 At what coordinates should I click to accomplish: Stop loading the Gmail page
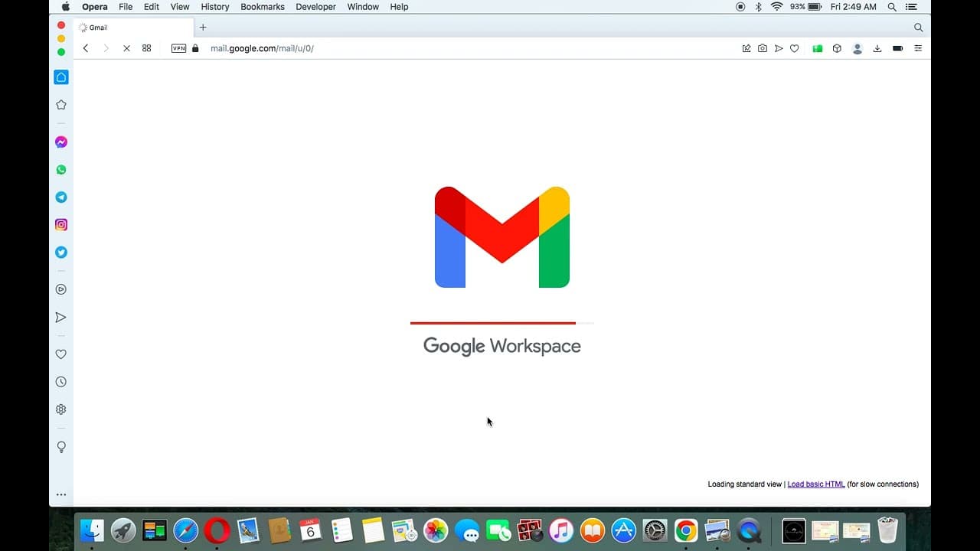(x=126, y=48)
